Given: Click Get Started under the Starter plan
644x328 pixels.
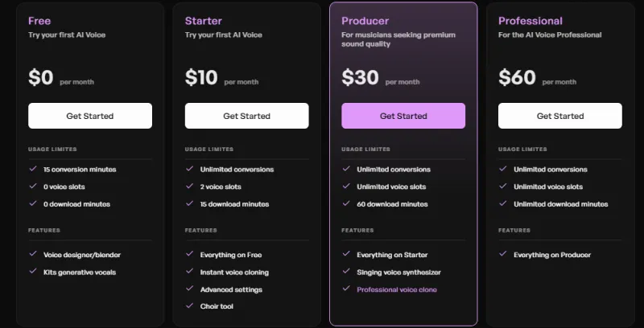Looking at the screenshot, I should coord(246,116).
